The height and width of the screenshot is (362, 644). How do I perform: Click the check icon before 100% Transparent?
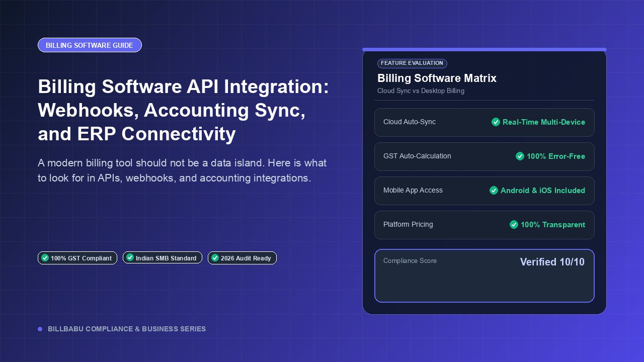514,225
